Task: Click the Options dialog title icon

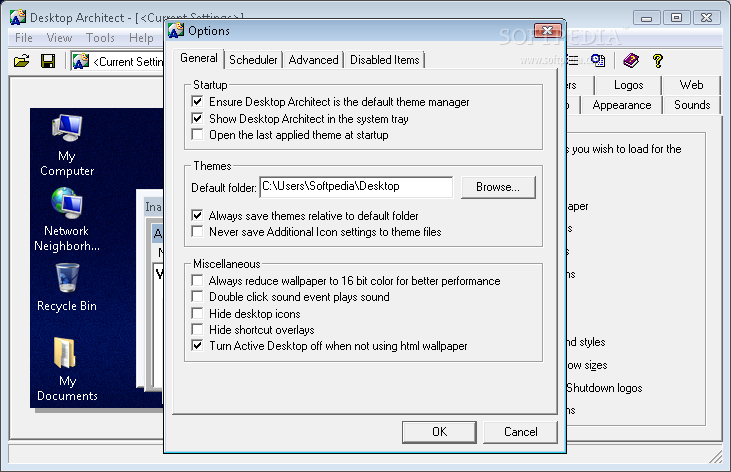Action: pyautogui.click(x=176, y=31)
